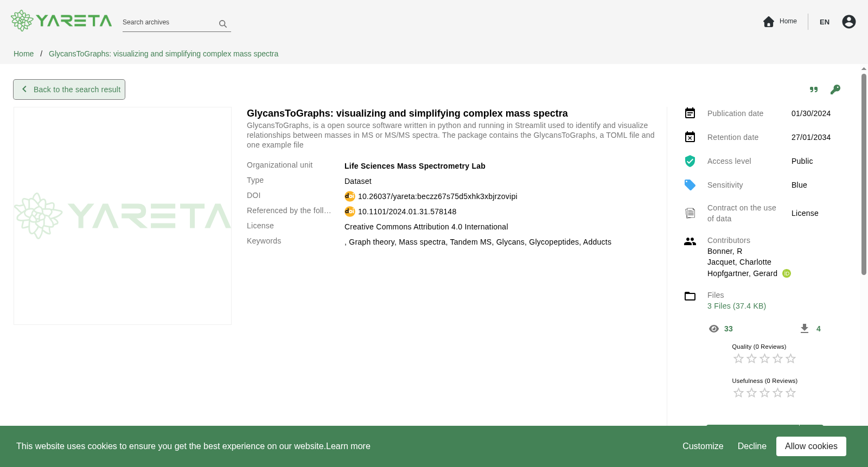868x467 pixels.
Task: Open the EN language selector
Action: click(825, 22)
